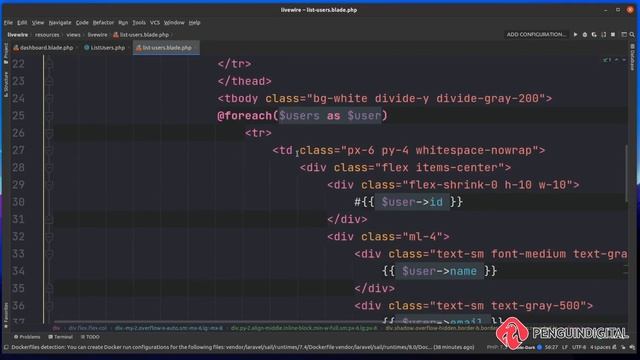The width and height of the screenshot is (640, 360).
Task: Collapse the tbody fold marker on line 24
Action: click(x=49, y=99)
